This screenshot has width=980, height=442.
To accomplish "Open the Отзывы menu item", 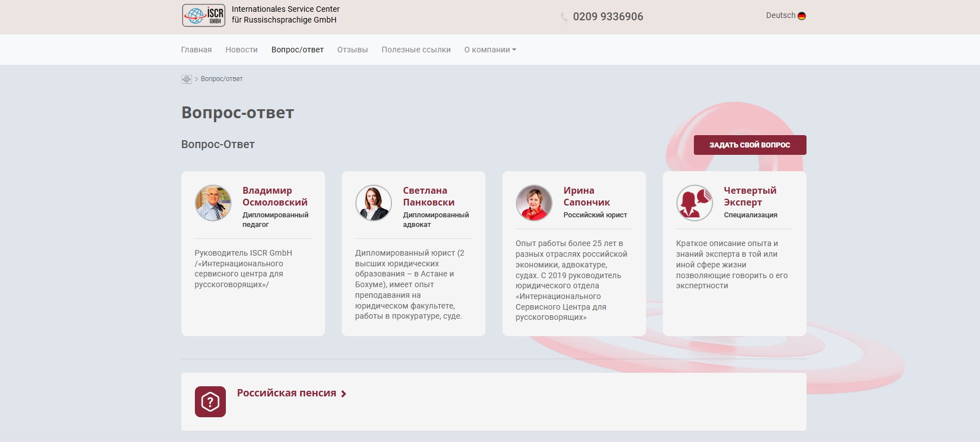I will tap(353, 50).
